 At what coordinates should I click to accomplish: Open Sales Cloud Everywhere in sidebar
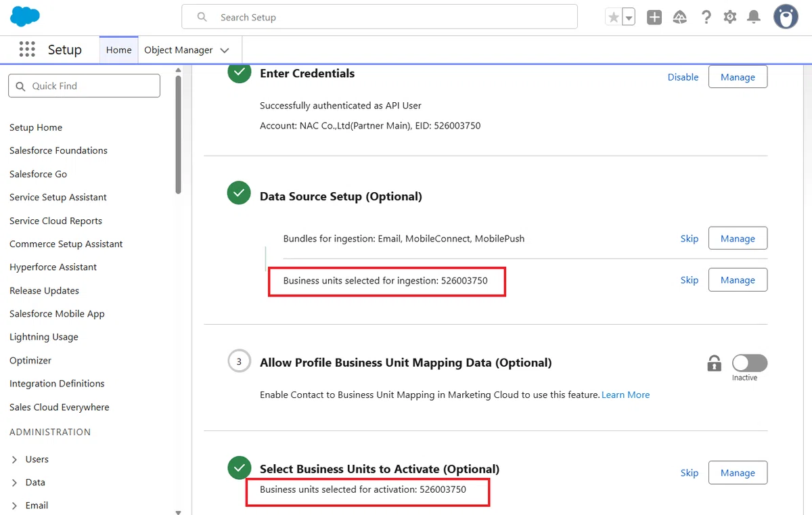[x=60, y=407]
